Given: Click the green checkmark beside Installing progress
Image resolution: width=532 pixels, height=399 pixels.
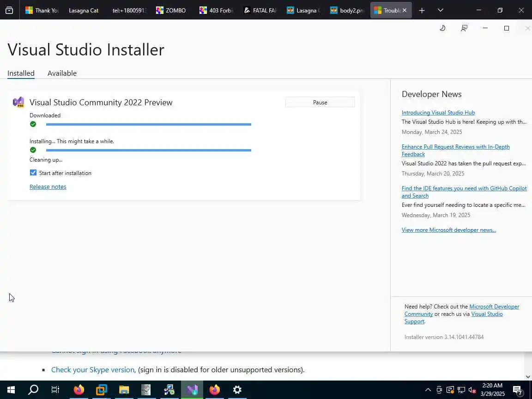Looking at the screenshot, I should pyautogui.click(x=33, y=150).
